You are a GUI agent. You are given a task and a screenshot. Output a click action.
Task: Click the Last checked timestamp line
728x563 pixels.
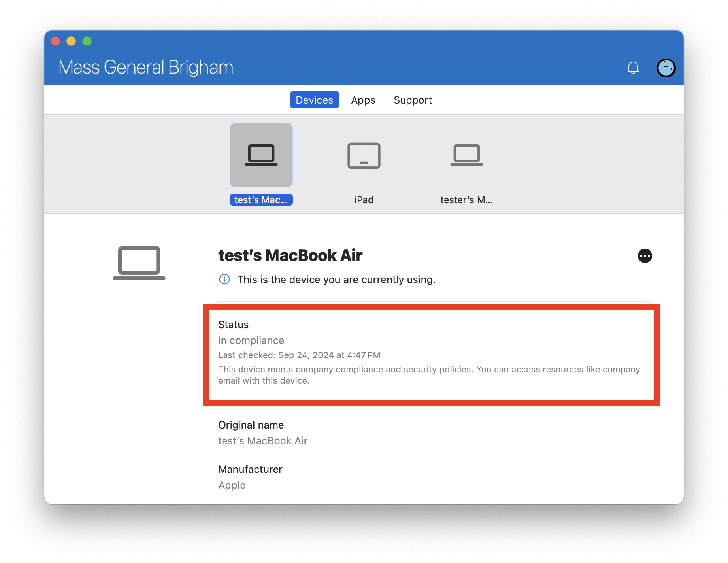[299, 355]
